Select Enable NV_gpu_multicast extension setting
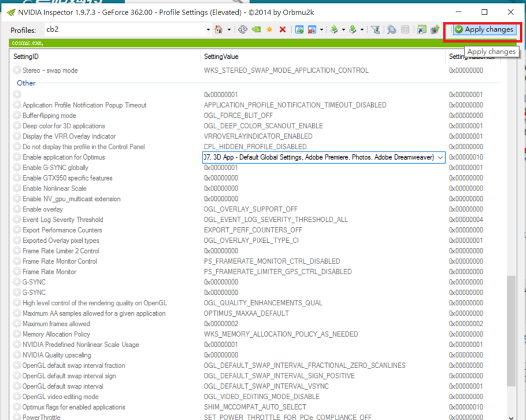This screenshot has height=420, width=526. click(x=72, y=199)
